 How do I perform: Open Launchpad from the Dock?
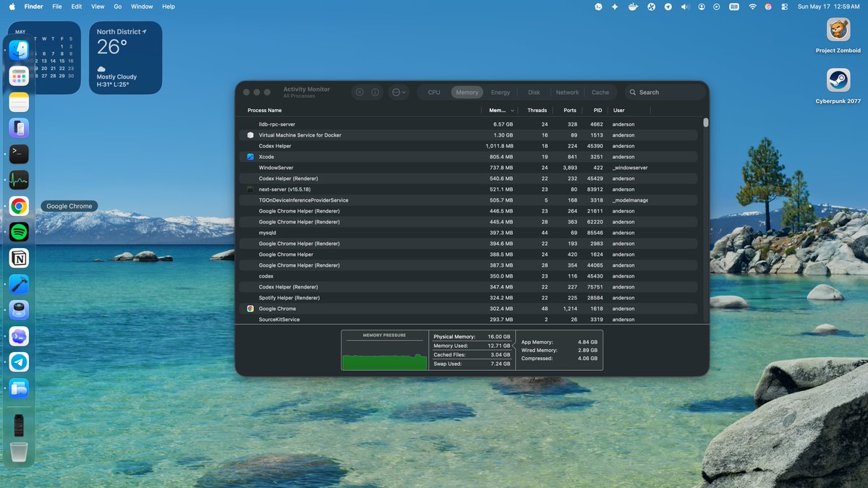pyautogui.click(x=19, y=76)
